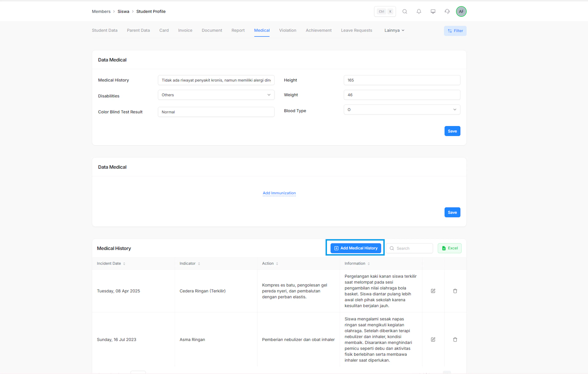The width and height of the screenshot is (588, 374).
Task: Switch to the Student Data tab
Action: click(x=105, y=30)
